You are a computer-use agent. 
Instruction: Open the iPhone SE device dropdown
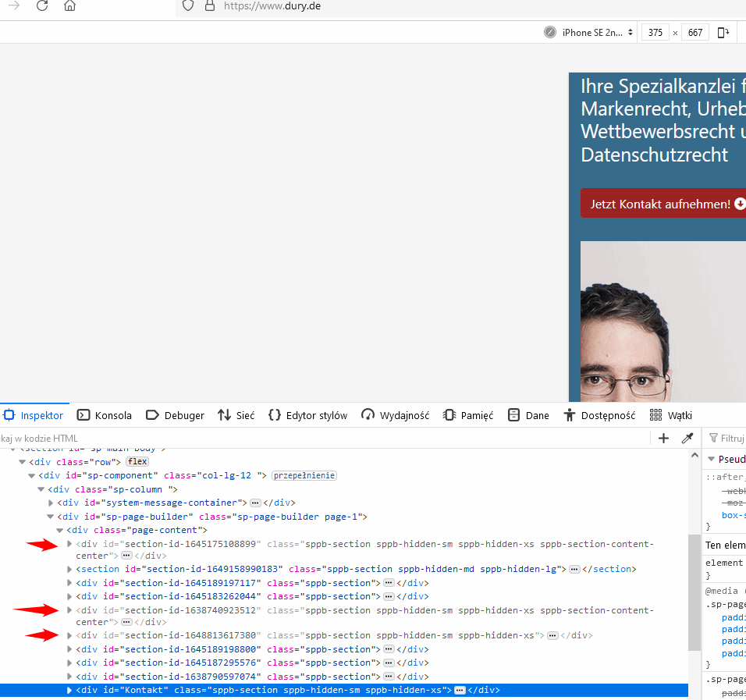click(597, 33)
